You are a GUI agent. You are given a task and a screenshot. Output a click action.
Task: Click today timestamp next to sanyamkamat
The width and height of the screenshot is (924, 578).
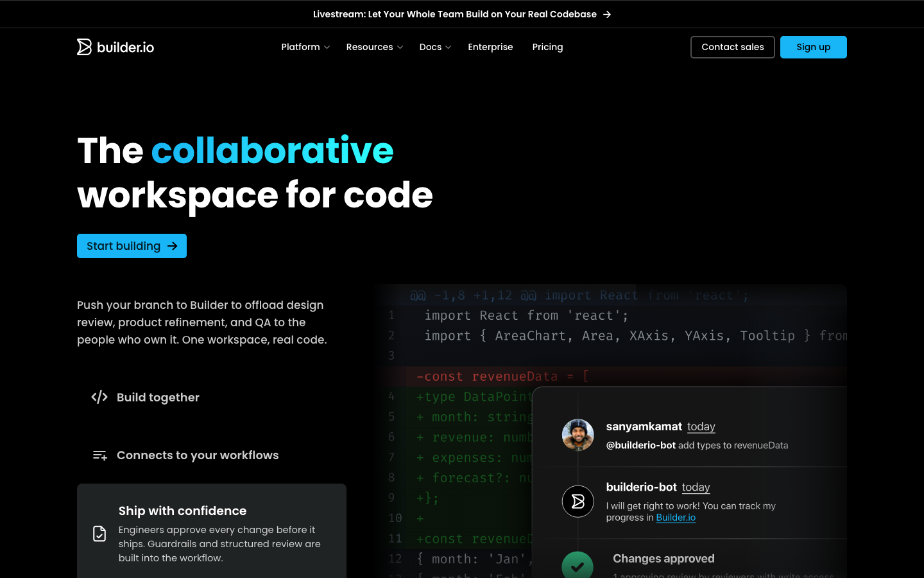click(701, 426)
